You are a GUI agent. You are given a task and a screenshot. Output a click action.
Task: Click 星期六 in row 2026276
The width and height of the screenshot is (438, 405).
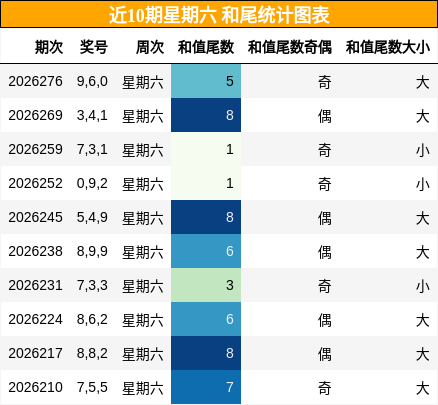(143, 82)
